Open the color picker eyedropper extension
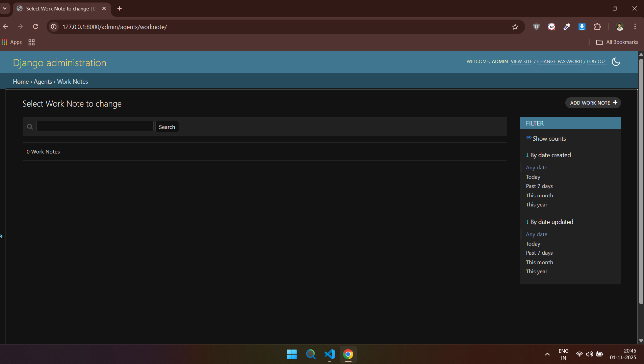The height and width of the screenshot is (364, 644). tap(567, 27)
